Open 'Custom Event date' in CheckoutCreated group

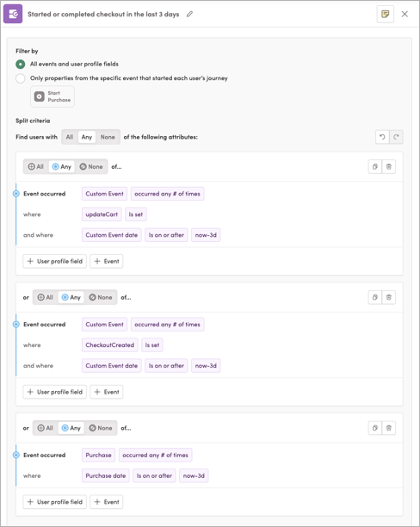coord(112,366)
